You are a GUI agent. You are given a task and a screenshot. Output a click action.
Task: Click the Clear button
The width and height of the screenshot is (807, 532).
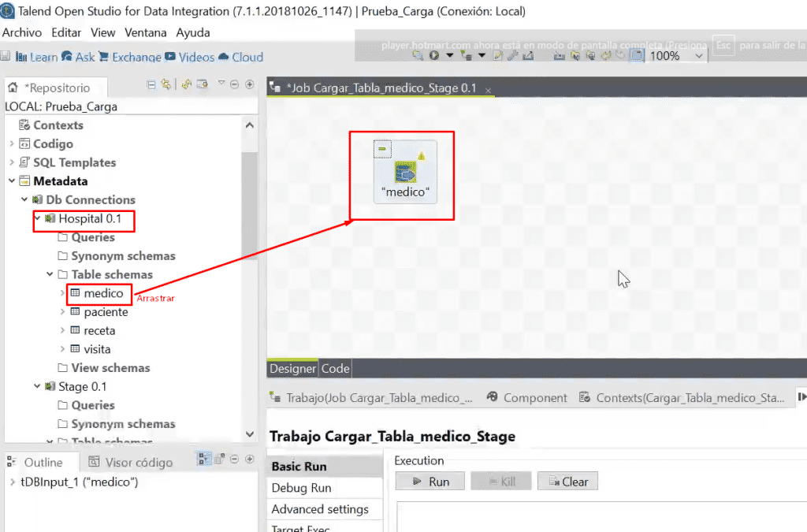point(567,482)
